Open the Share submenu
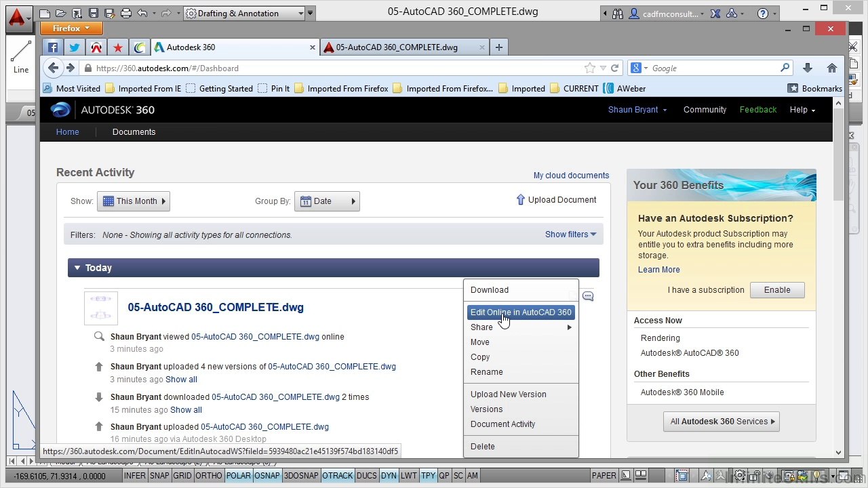 point(521,327)
